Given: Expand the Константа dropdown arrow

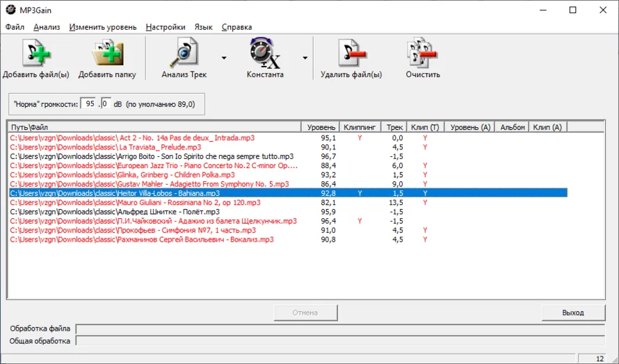Looking at the screenshot, I should point(305,58).
